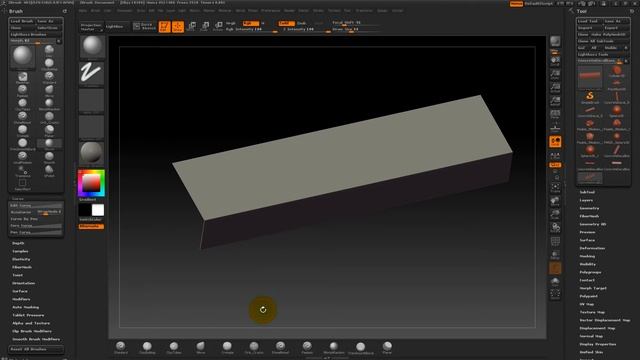Click Edit Curve button

(x=36, y=205)
